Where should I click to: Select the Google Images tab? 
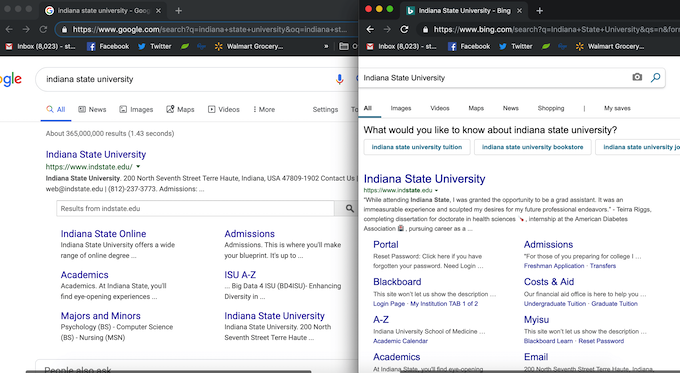(x=136, y=109)
